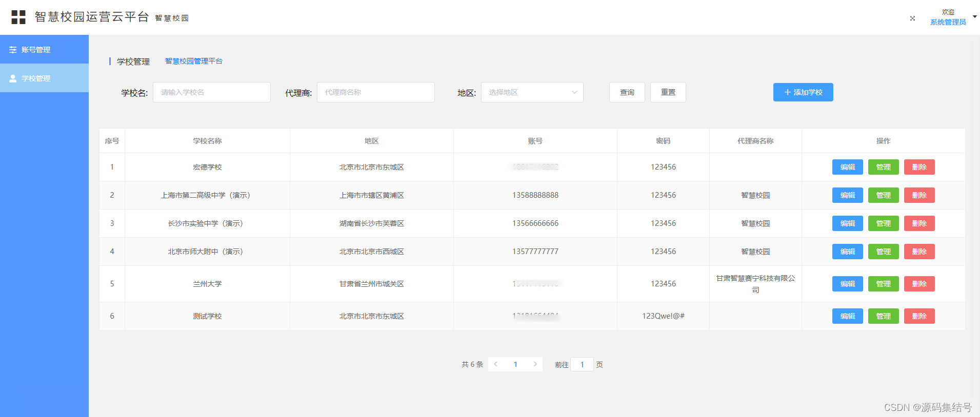Delete 北京市师大附中 row
Screen dimensions: 980x417
(x=919, y=252)
